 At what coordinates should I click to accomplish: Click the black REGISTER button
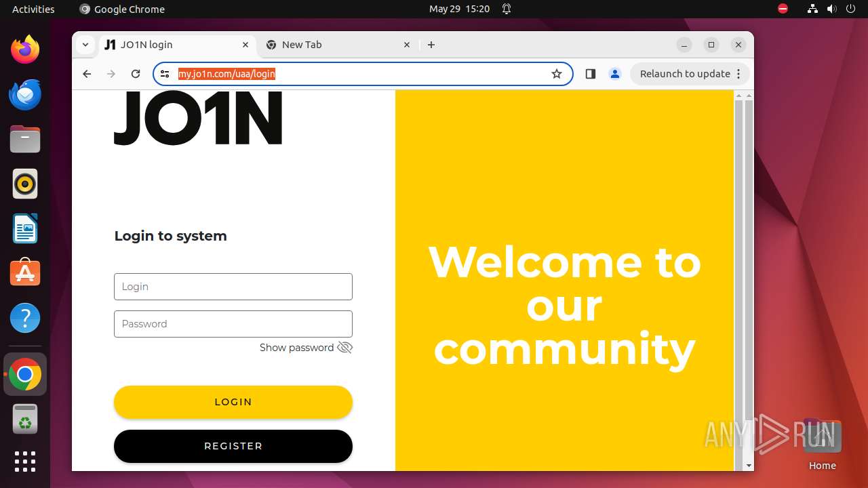233,446
